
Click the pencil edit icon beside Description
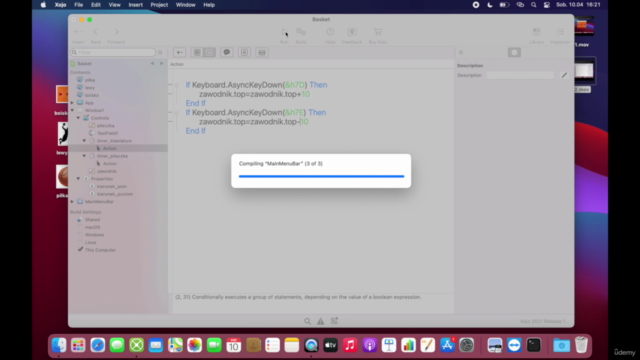pos(564,75)
